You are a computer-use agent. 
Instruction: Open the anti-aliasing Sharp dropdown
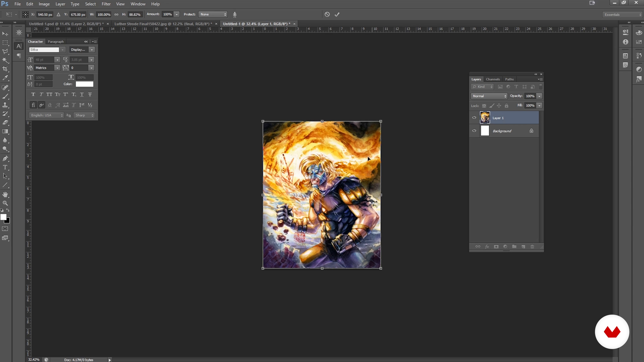[84, 115]
